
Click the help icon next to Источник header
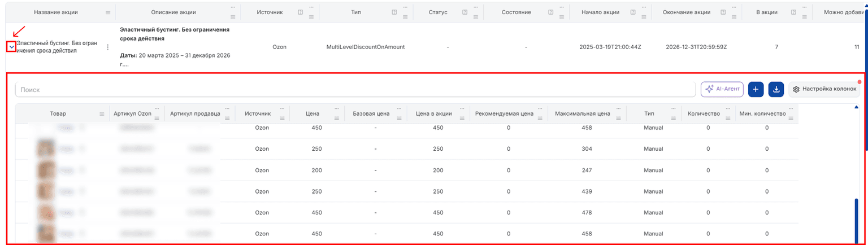click(x=300, y=12)
